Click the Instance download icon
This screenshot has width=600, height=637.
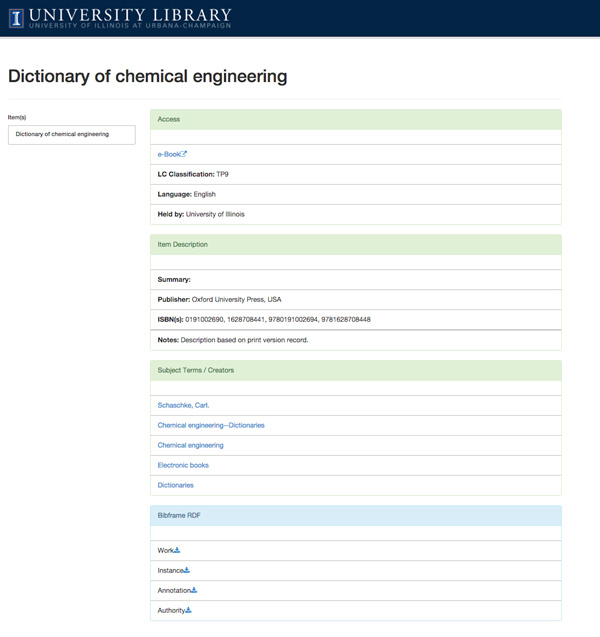(x=187, y=570)
